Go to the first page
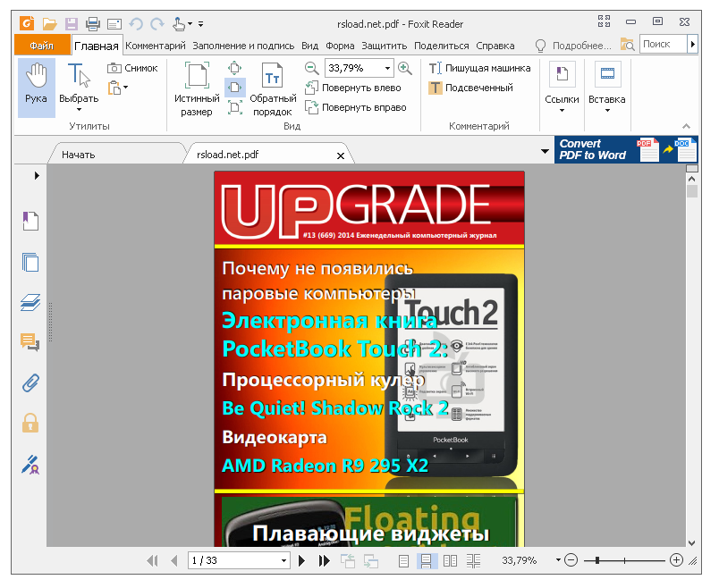Screen dimensions: 719x588 [x=152, y=561]
